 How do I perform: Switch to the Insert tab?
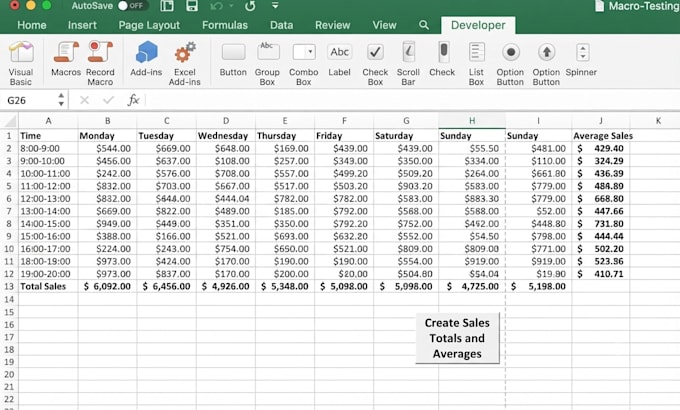click(x=82, y=25)
